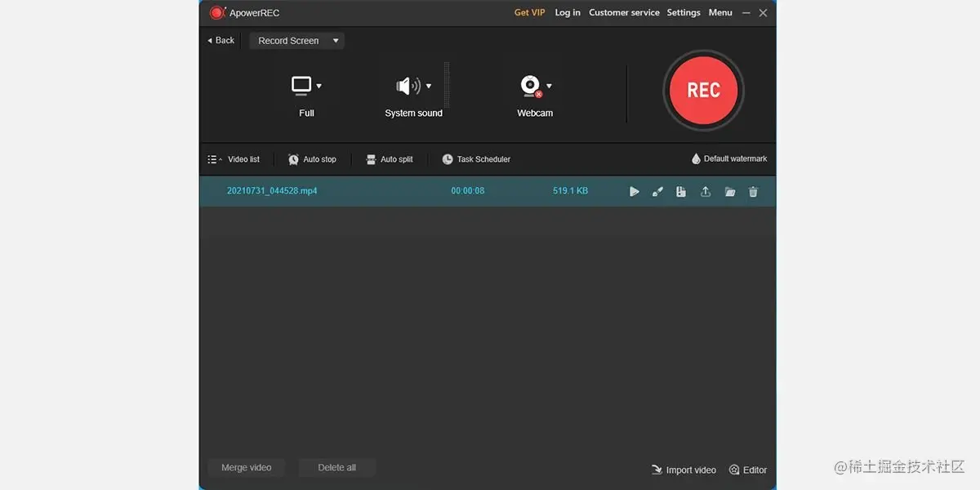Open the containing folder of 20210731_044528.mp4
Image resolution: width=980 pixels, height=490 pixels.
click(730, 192)
